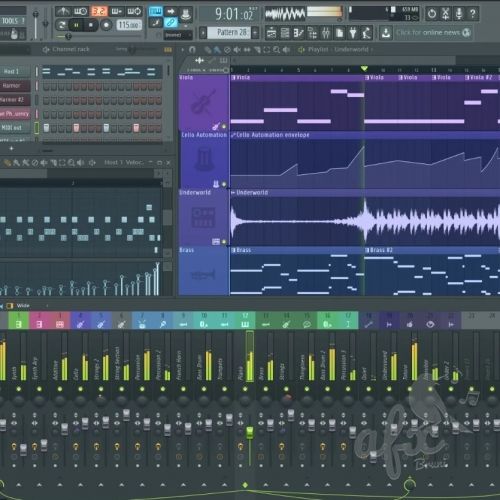Select the Harmor #2 channel button
Image resolution: width=500 pixels, height=500 pixels.
coord(15,100)
